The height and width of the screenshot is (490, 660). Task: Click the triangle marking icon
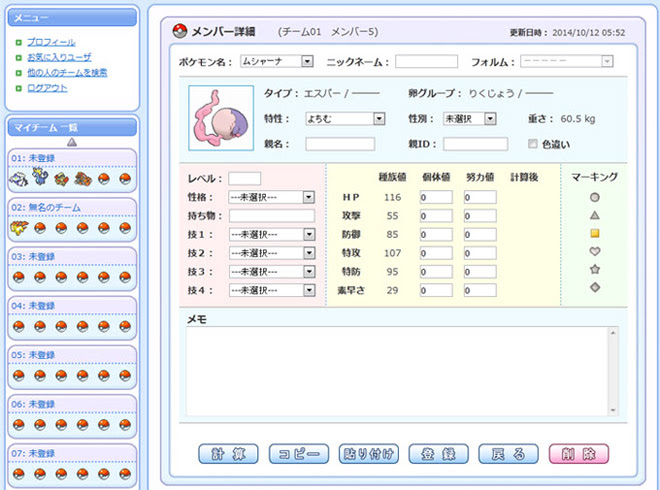coord(594,216)
